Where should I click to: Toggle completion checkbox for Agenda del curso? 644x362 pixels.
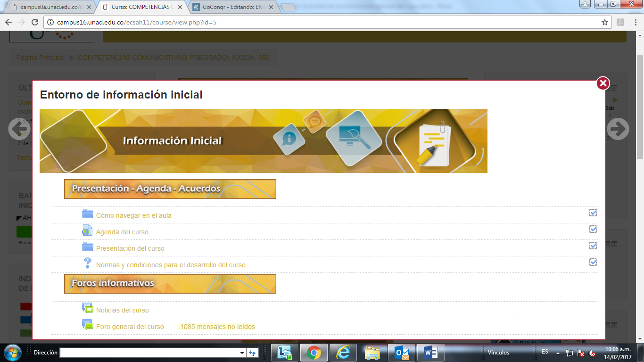click(x=593, y=229)
